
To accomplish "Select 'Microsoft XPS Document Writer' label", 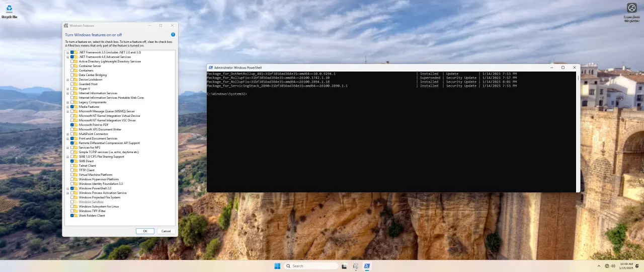I will 100,129.
